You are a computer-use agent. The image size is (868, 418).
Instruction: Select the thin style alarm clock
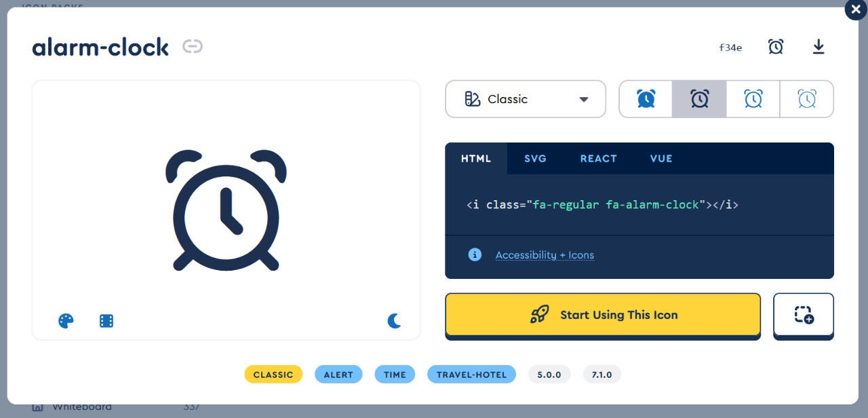[806, 99]
